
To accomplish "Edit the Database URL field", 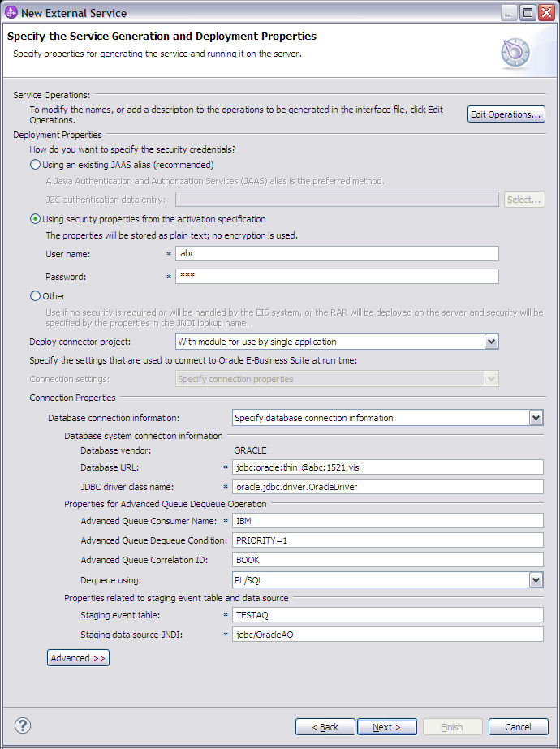I will (x=387, y=467).
